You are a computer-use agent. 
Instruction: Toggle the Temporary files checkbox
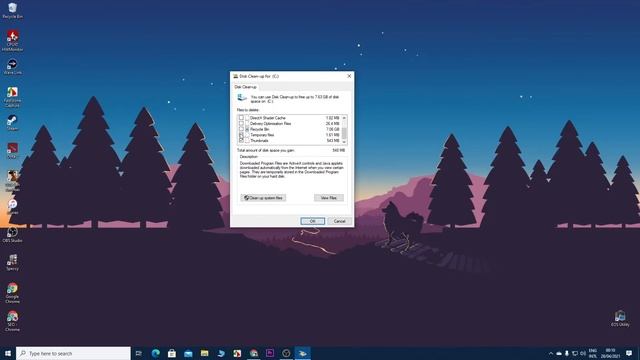[241, 135]
